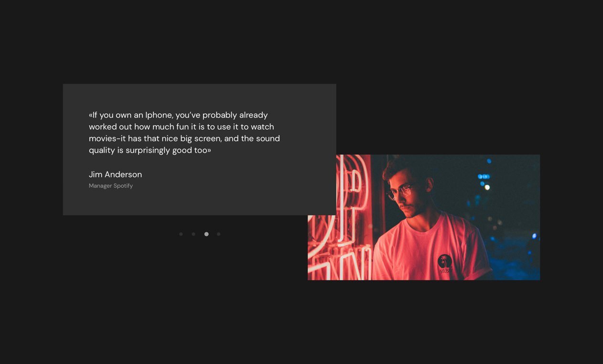The image size is (603, 364).
Task: Click the active third pagination dot
Action: click(x=206, y=234)
